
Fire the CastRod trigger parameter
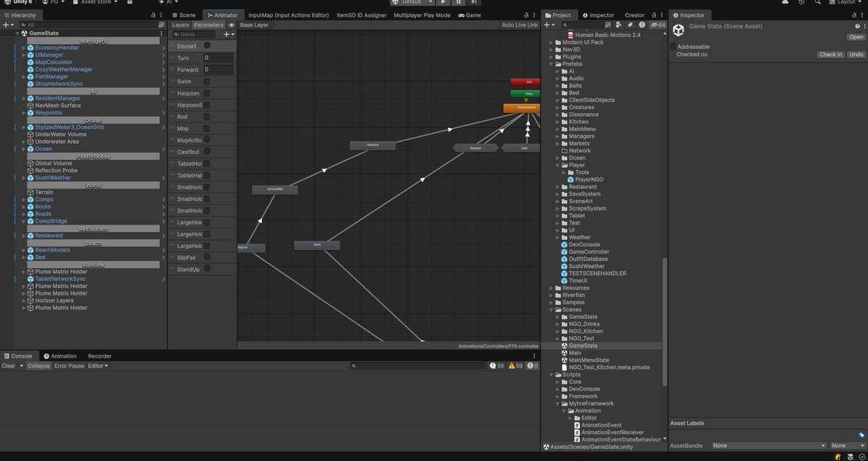(207, 151)
